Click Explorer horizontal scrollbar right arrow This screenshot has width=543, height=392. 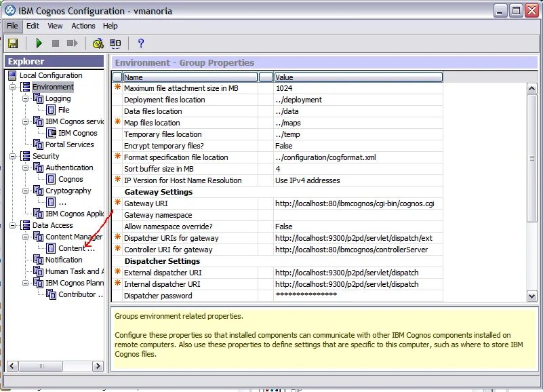pyautogui.click(x=98, y=366)
